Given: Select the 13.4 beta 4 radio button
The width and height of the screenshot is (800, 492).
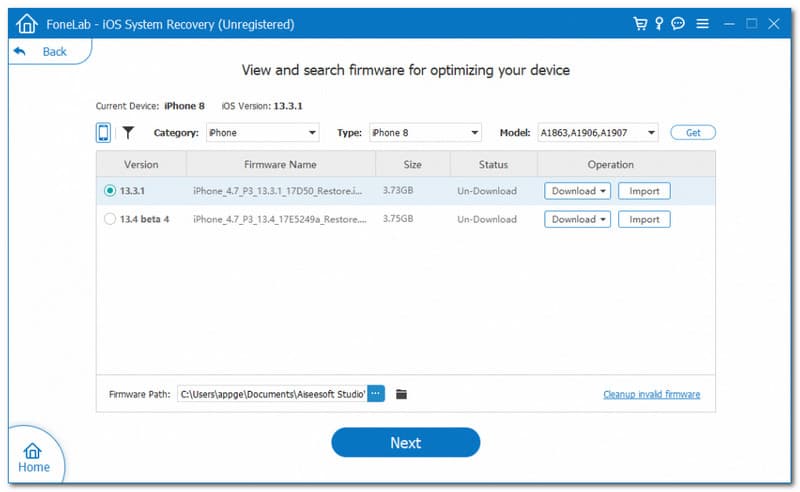Looking at the screenshot, I should [110, 219].
